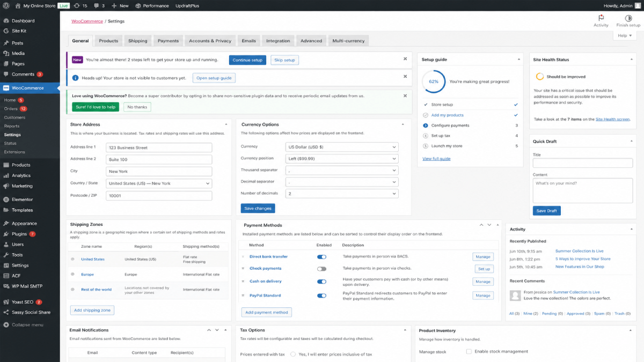Open the Activity flag icon

coord(601,21)
